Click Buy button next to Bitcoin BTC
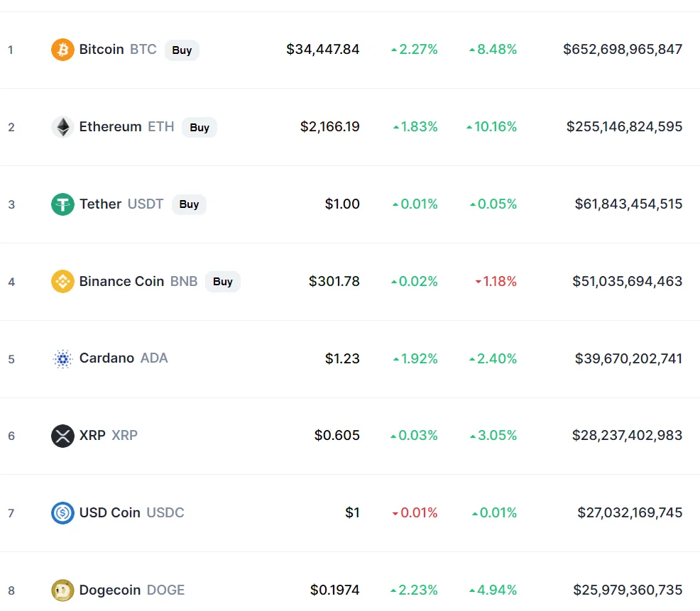Viewport: 700px width, 611px height. 182,50
